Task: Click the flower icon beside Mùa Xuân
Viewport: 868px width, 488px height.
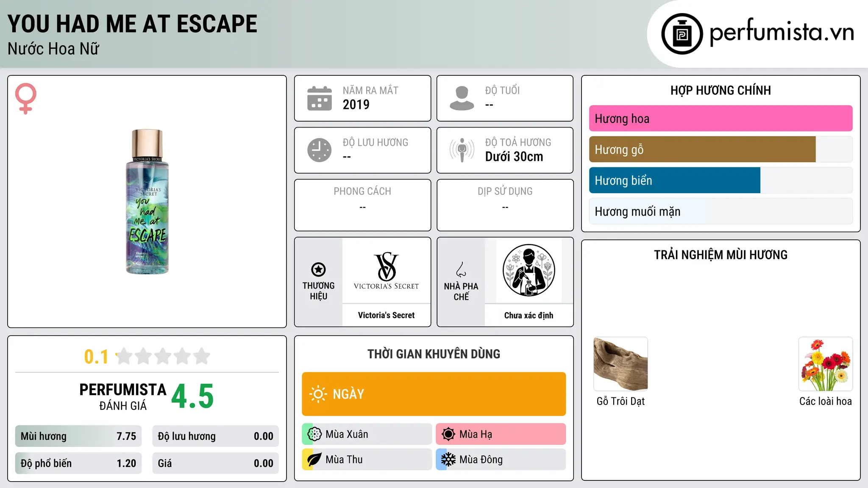Action: click(x=314, y=434)
